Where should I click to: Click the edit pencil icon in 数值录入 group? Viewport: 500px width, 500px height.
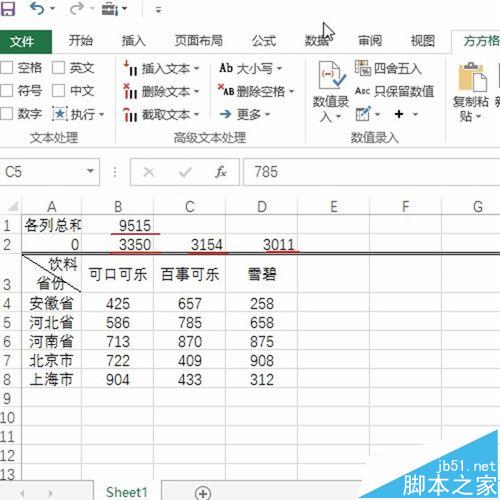coord(363,114)
